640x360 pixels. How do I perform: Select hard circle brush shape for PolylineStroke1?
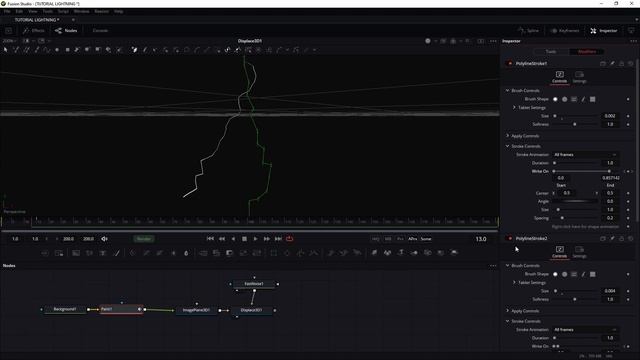[x=564, y=99]
